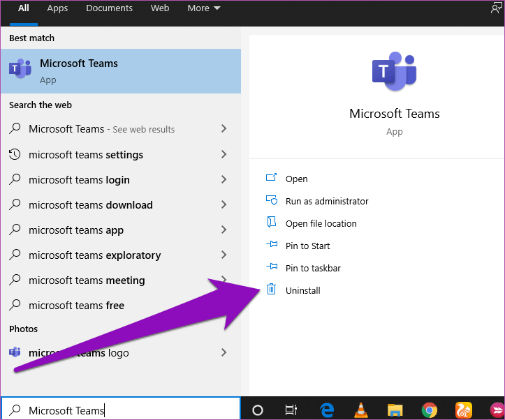Open Google Chrome from the taskbar

(x=429, y=410)
